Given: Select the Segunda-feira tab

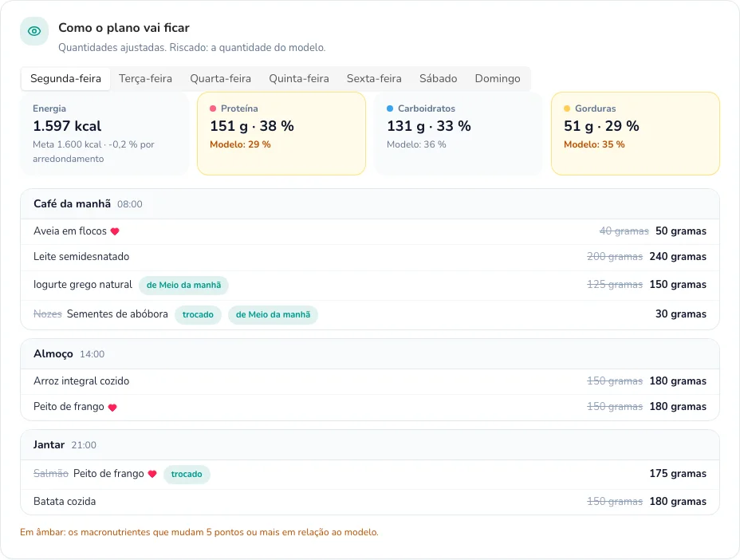Looking at the screenshot, I should click(x=65, y=78).
